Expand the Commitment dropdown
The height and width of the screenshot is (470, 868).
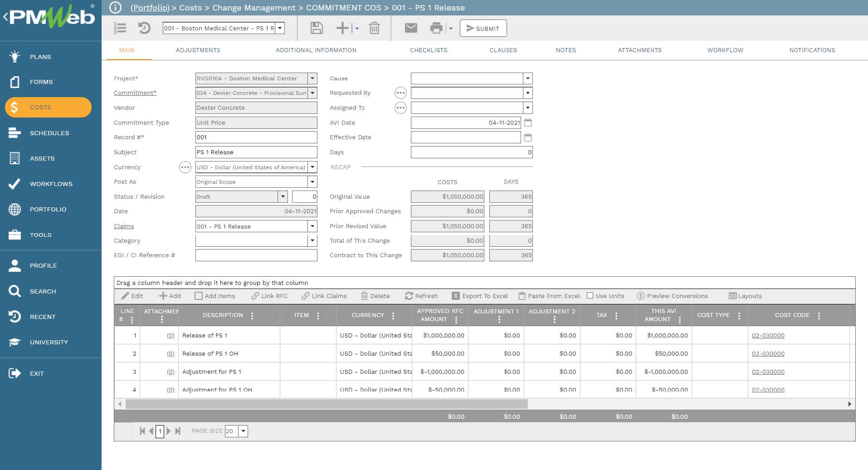(312, 93)
